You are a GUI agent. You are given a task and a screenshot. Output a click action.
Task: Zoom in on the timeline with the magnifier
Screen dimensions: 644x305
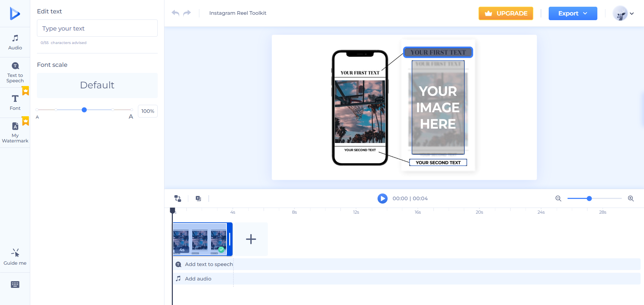[x=630, y=198]
